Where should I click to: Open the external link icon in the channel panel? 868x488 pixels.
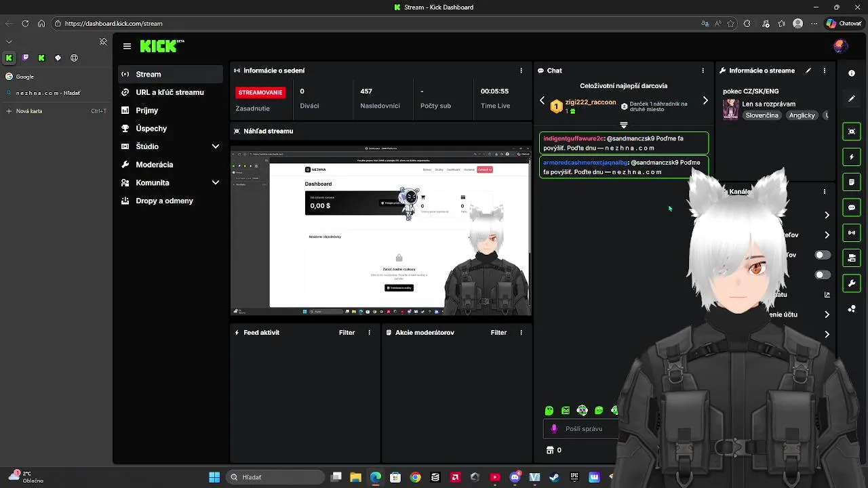click(827, 295)
